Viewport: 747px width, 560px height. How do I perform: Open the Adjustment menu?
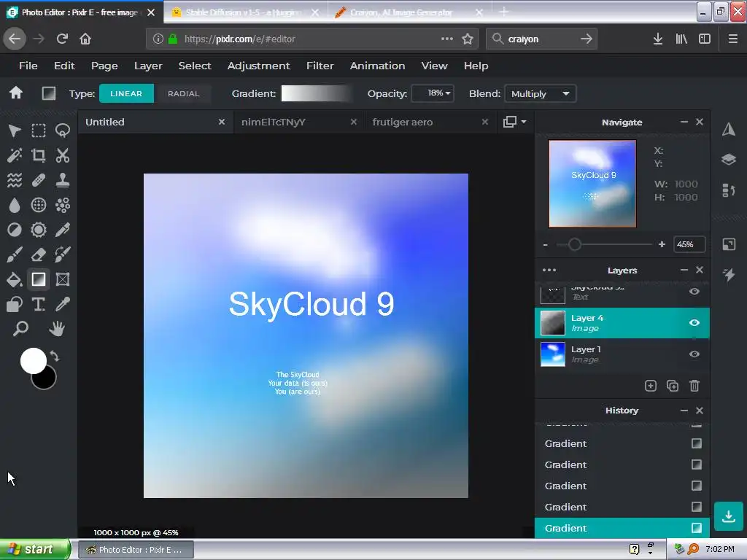259,66
